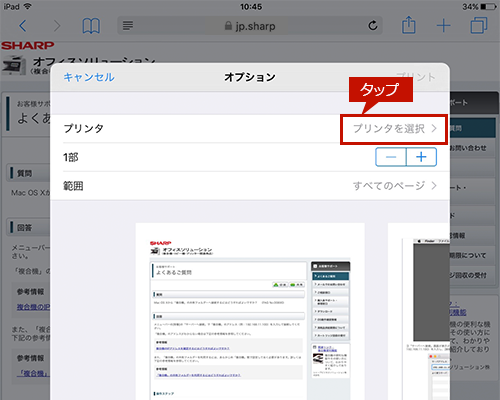Open Reader view lines icon
The height and width of the screenshot is (400, 500).
(128, 25)
